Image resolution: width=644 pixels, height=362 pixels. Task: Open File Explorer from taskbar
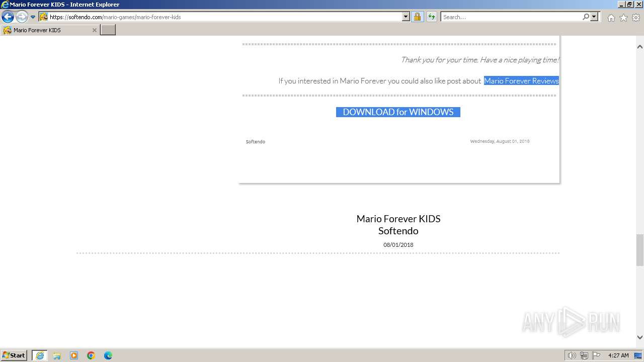coord(57,355)
